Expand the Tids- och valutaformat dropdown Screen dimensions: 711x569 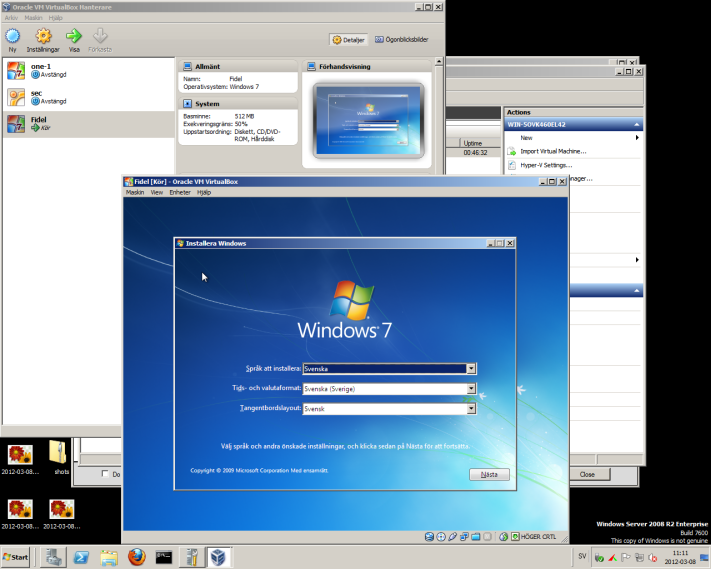pyautogui.click(x=471, y=388)
